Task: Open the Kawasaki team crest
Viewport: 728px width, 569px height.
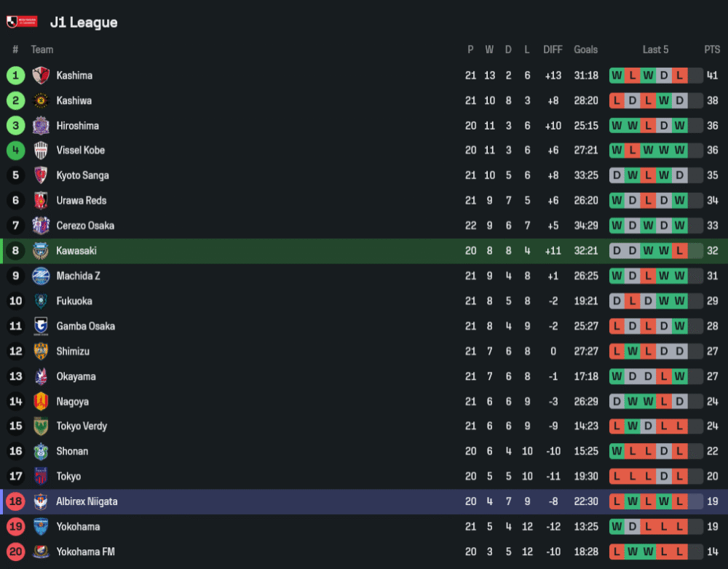Action: [41, 251]
